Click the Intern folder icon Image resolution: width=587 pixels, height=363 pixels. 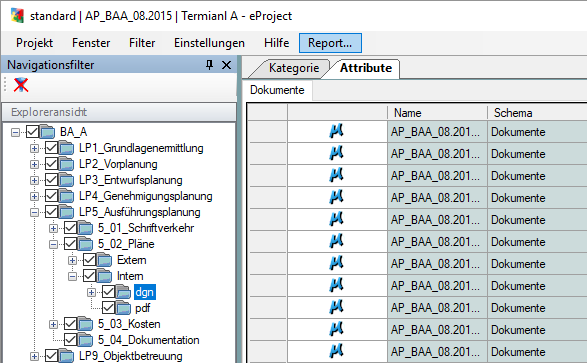pos(105,276)
